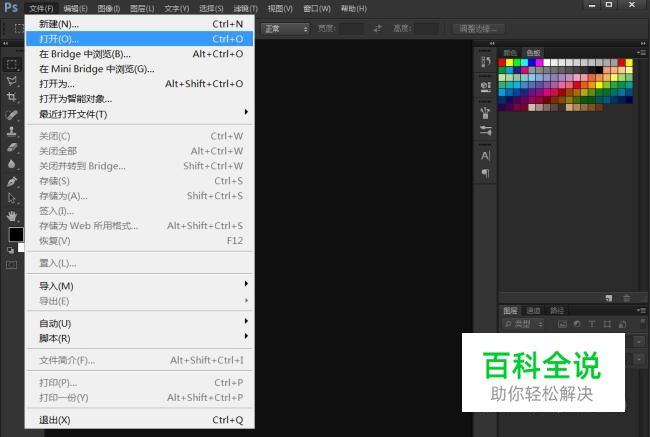Image resolution: width=650 pixels, height=437 pixels.
Task: Choose 新建(N)... from File menu
Action: 140,24
